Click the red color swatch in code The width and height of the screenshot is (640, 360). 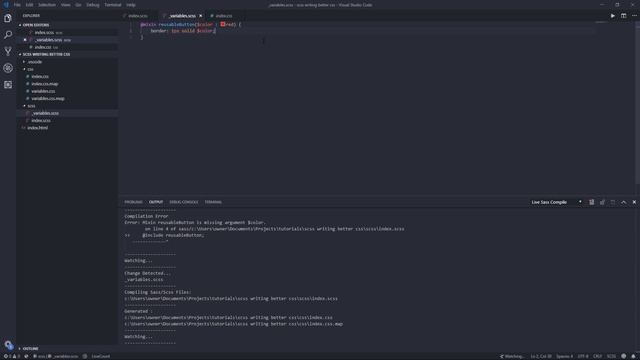click(x=223, y=24)
